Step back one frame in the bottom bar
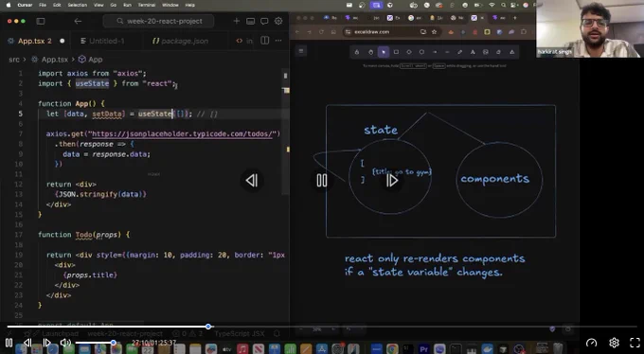 tap(27, 343)
